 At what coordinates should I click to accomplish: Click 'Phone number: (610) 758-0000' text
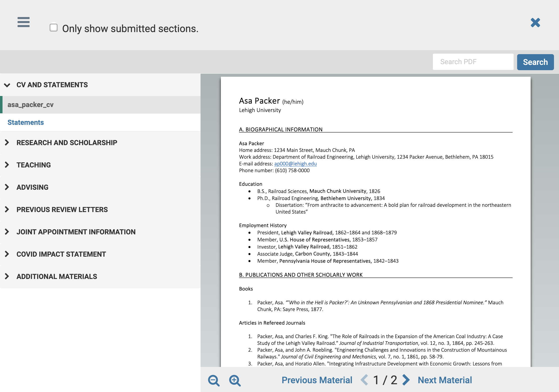point(274,170)
